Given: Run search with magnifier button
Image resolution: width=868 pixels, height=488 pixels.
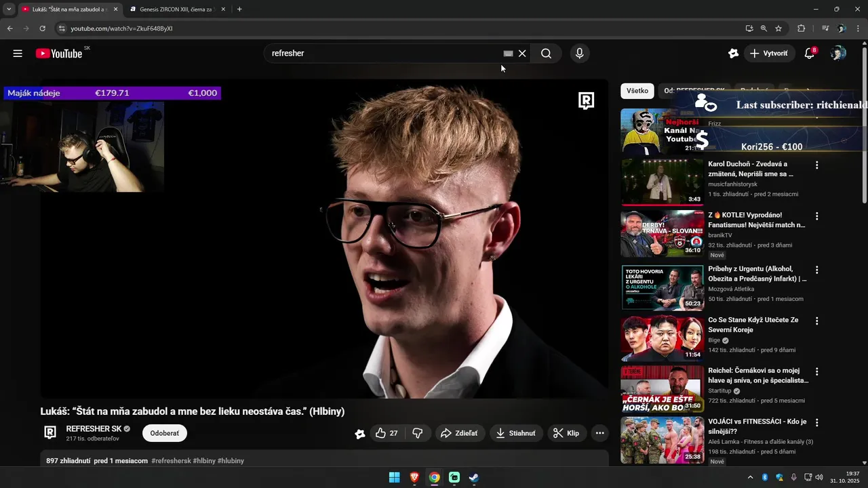Looking at the screenshot, I should [546, 54].
